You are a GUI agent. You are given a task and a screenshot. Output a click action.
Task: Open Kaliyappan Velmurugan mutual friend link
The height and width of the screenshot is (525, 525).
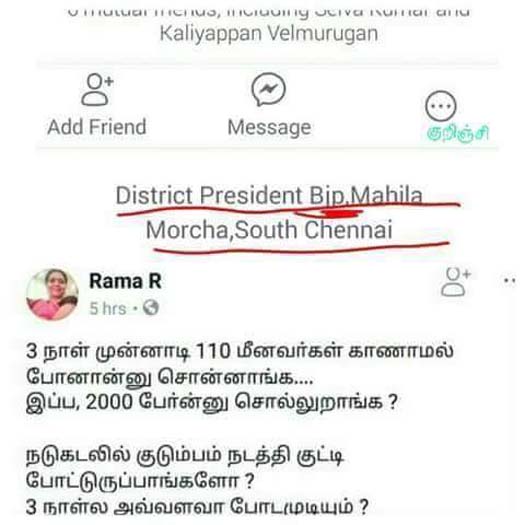pyautogui.click(x=269, y=34)
